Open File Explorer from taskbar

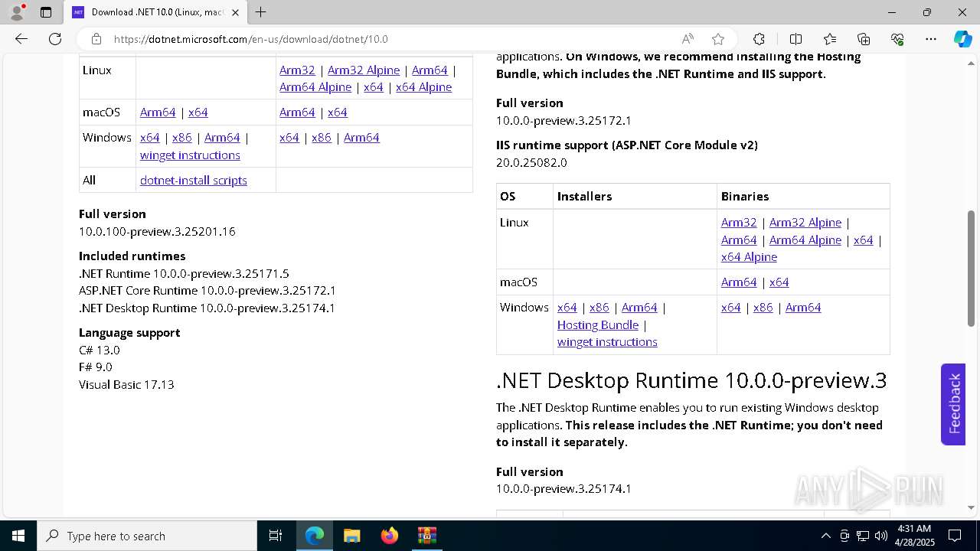coord(351,536)
